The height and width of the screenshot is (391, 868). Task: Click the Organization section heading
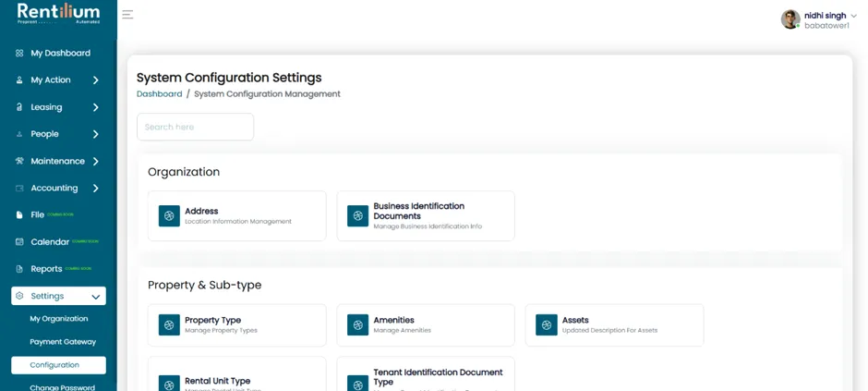tap(184, 172)
